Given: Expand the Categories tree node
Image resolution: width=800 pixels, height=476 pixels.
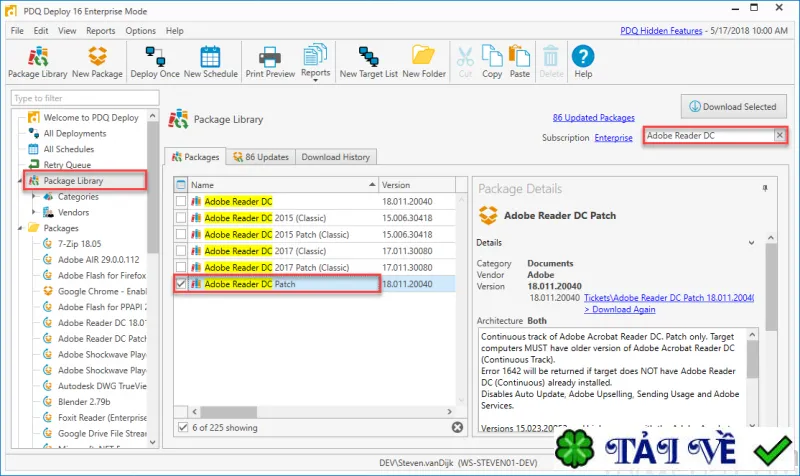Looking at the screenshot, I should tap(34, 196).
